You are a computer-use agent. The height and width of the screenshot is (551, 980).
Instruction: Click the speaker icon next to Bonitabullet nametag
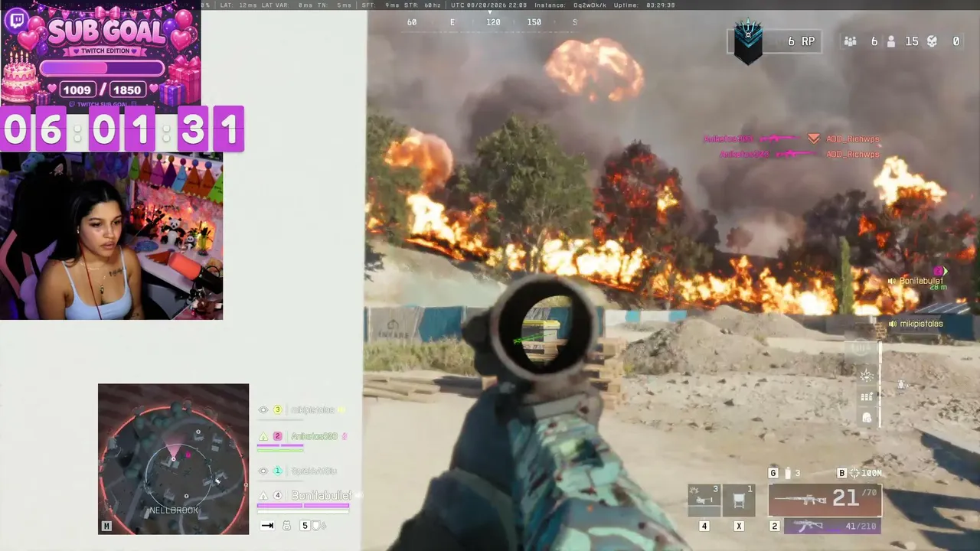(892, 281)
